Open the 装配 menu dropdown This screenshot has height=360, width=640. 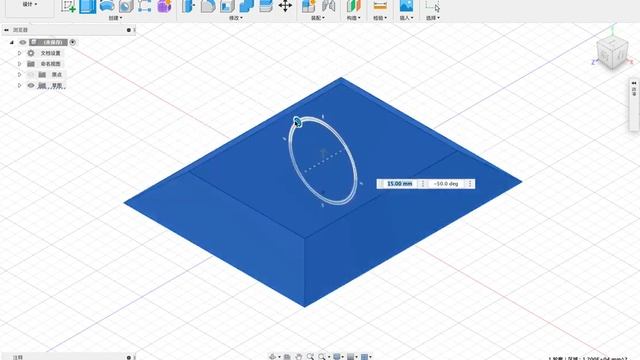[318, 18]
